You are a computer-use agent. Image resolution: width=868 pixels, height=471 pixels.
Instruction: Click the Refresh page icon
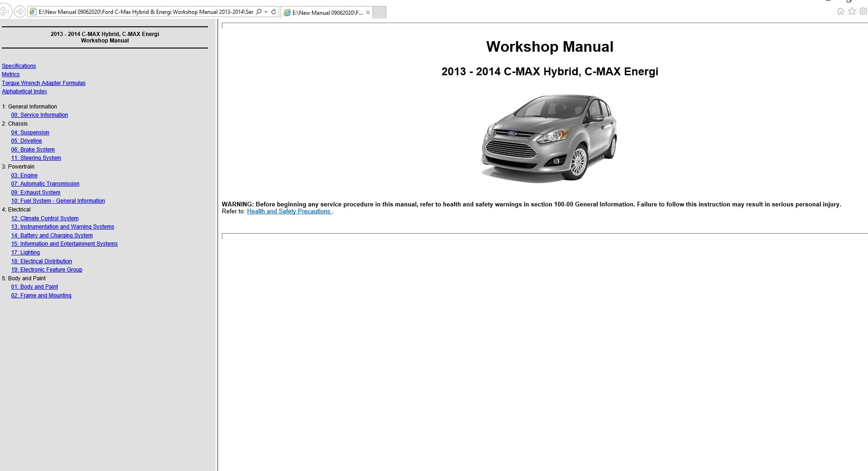click(x=274, y=12)
